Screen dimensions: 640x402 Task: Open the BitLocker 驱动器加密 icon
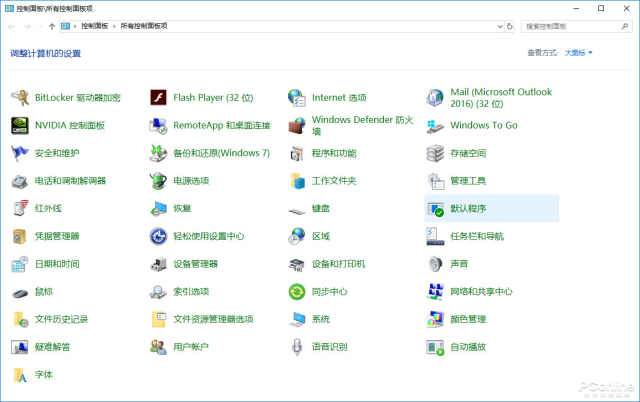coord(20,98)
